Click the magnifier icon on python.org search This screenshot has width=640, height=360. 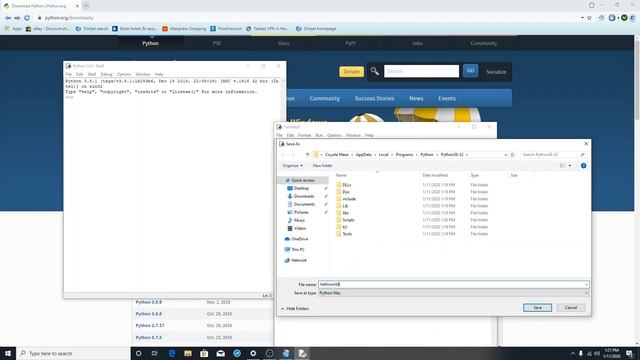coord(375,71)
